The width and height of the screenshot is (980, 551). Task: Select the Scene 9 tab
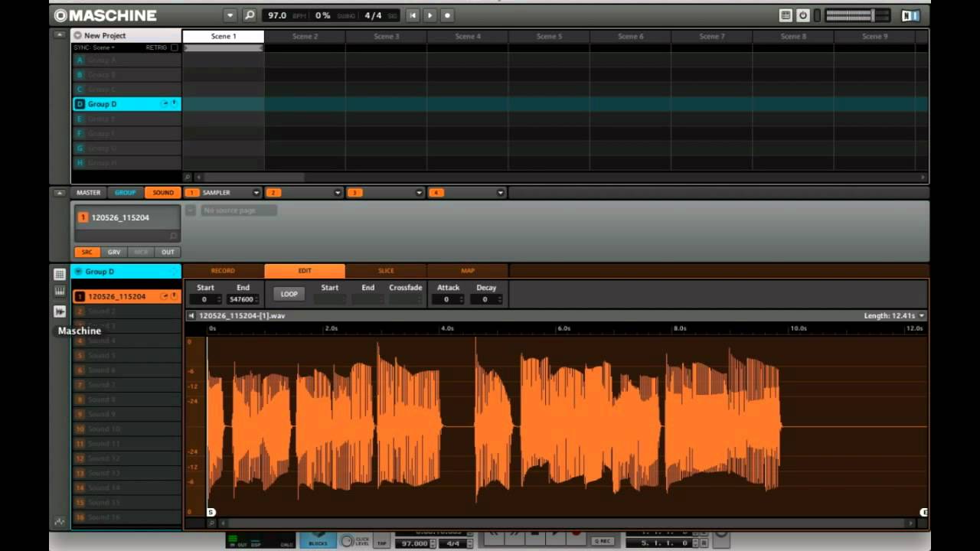(x=875, y=36)
